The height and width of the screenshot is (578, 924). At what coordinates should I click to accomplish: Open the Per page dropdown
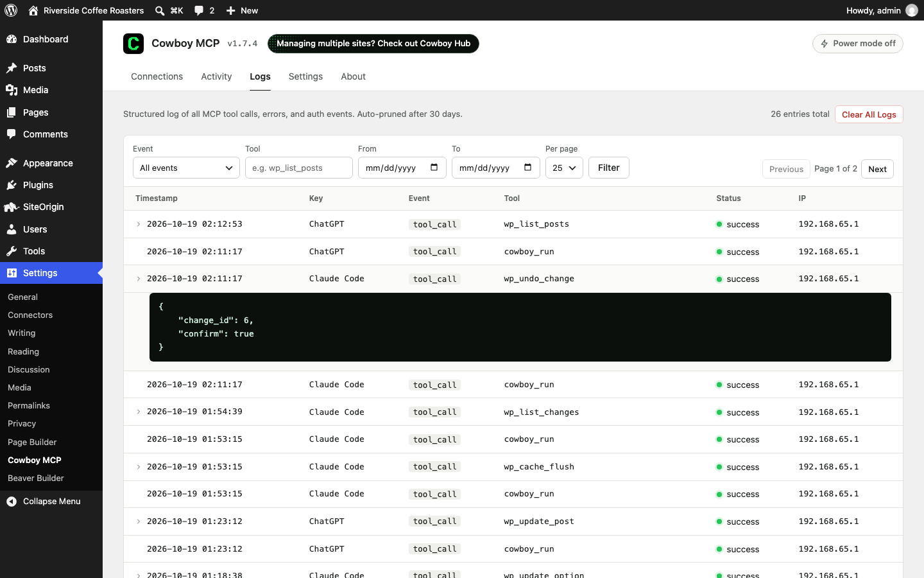[564, 168]
